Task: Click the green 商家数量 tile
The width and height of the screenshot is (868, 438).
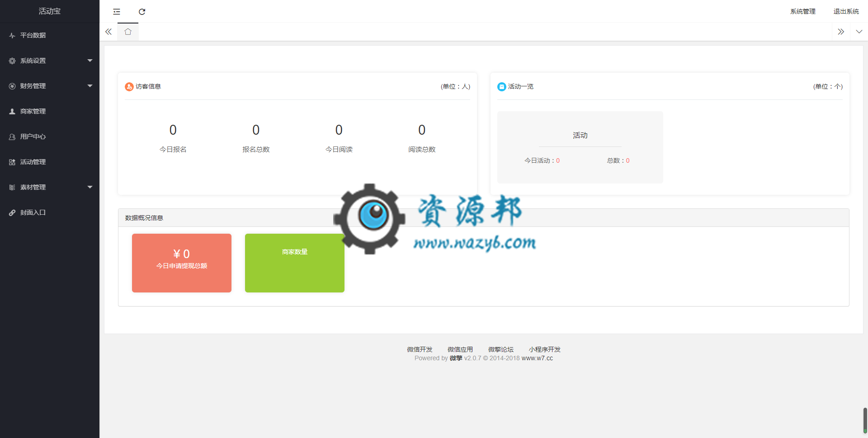Action: [x=295, y=263]
